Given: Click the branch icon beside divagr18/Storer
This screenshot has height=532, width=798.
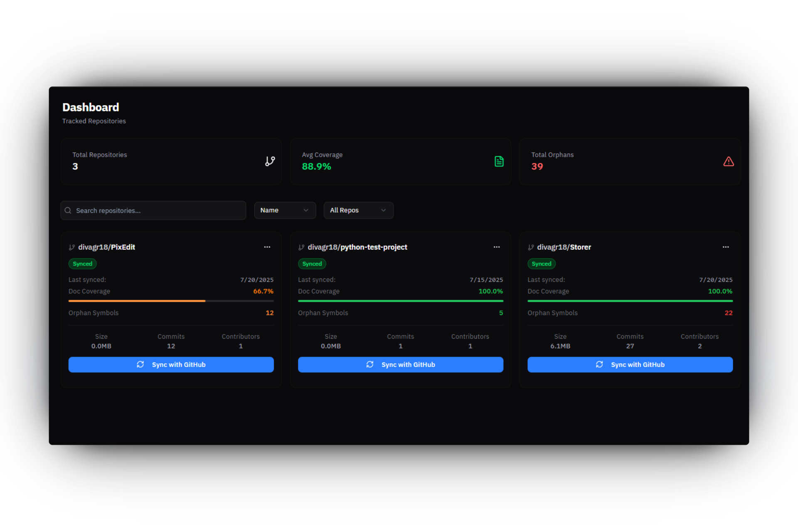Looking at the screenshot, I should pyautogui.click(x=531, y=247).
